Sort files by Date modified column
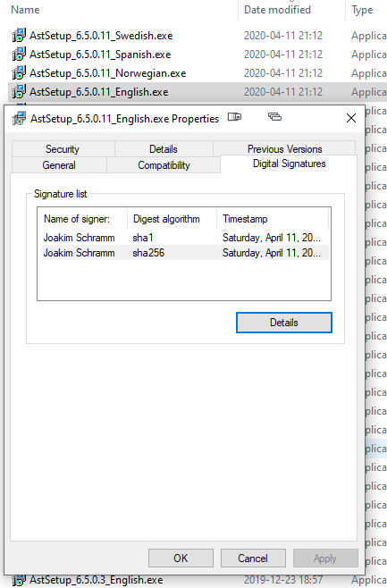Image resolution: width=387 pixels, height=588 pixels. coord(277,9)
